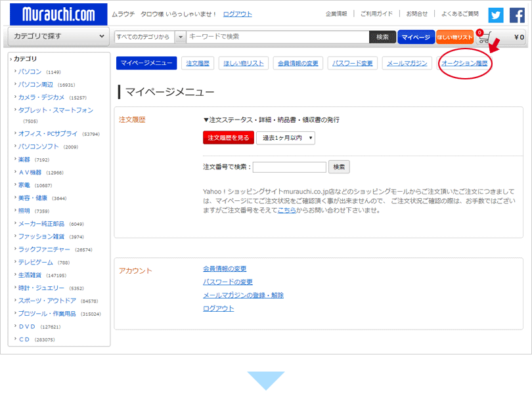The image size is (532, 407).
Task: Open オークション履歴 tab
Action: click(x=464, y=63)
